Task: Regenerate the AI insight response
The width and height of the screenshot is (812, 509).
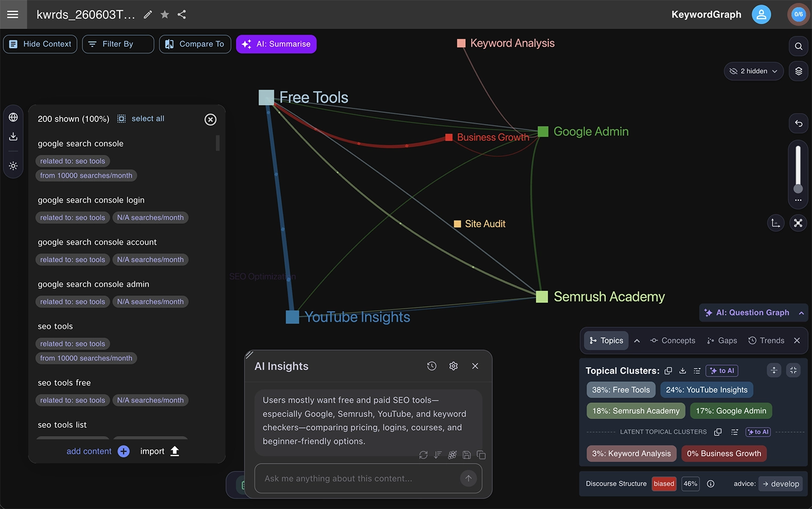Action: pos(423,455)
